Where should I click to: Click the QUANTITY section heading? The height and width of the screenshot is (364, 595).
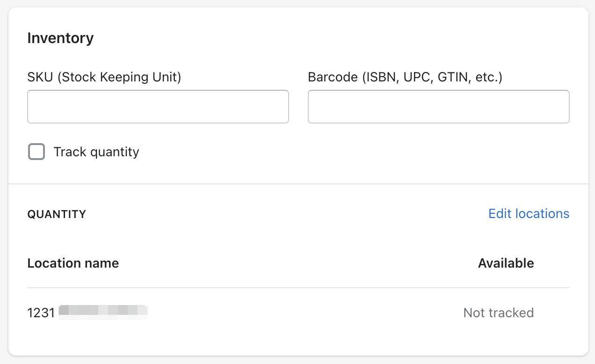(x=57, y=214)
